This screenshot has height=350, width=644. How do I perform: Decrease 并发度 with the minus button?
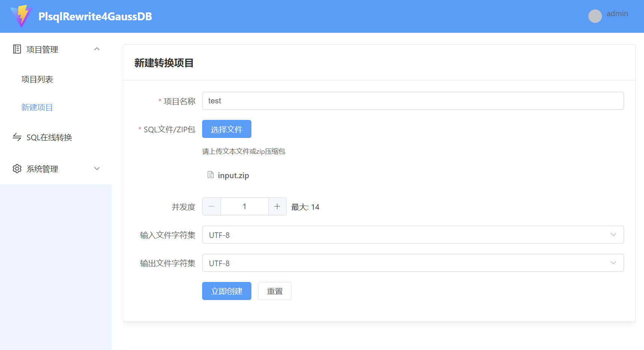click(212, 206)
